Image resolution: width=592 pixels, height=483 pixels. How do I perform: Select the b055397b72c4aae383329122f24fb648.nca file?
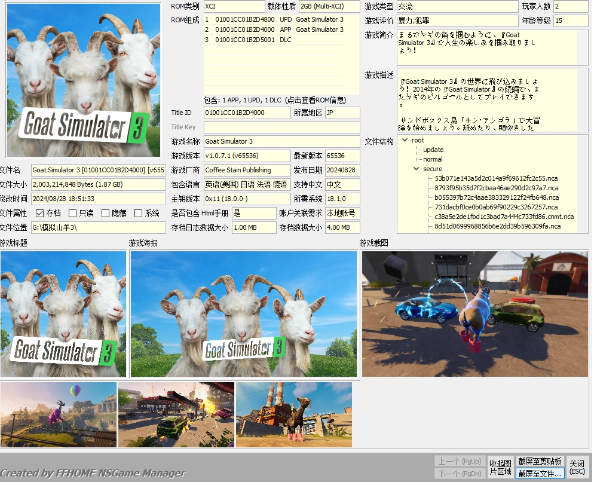click(x=496, y=198)
